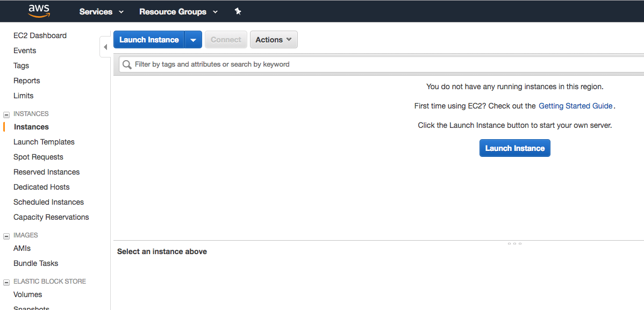Open Reserved Instances
The width and height of the screenshot is (644, 310).
click(46, 172)
